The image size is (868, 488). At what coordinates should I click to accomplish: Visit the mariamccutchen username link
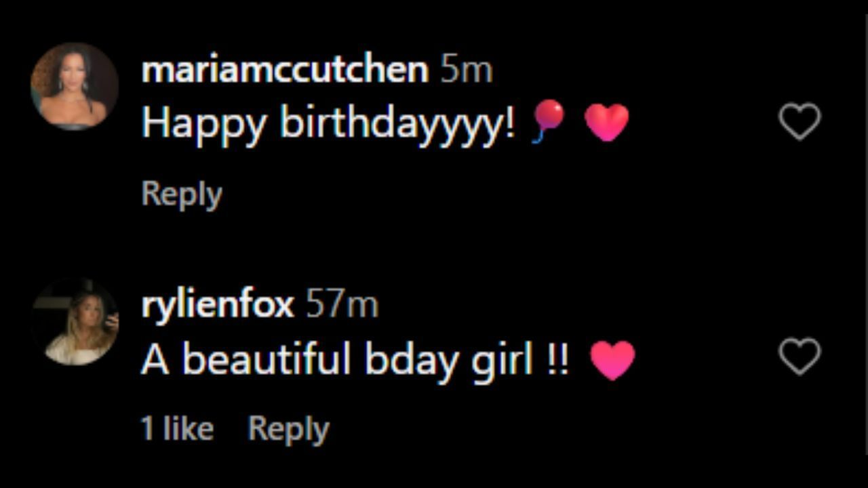285,70
